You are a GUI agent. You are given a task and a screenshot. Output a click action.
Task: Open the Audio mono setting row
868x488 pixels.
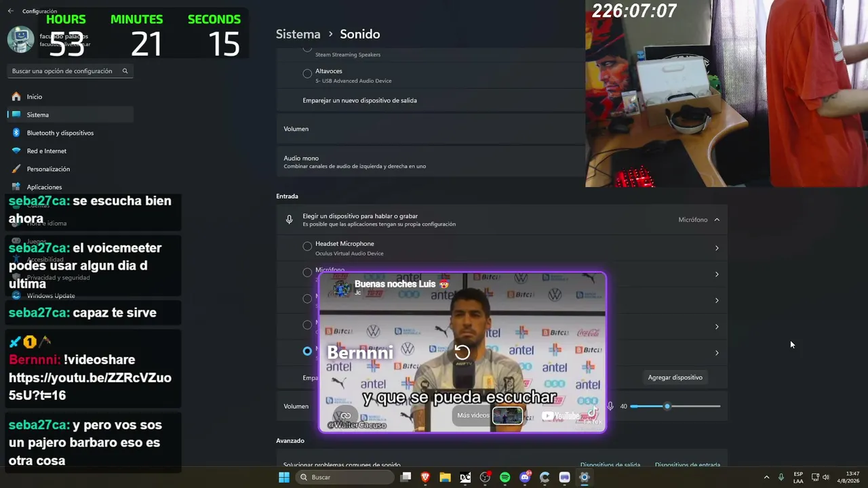[431, 161]
